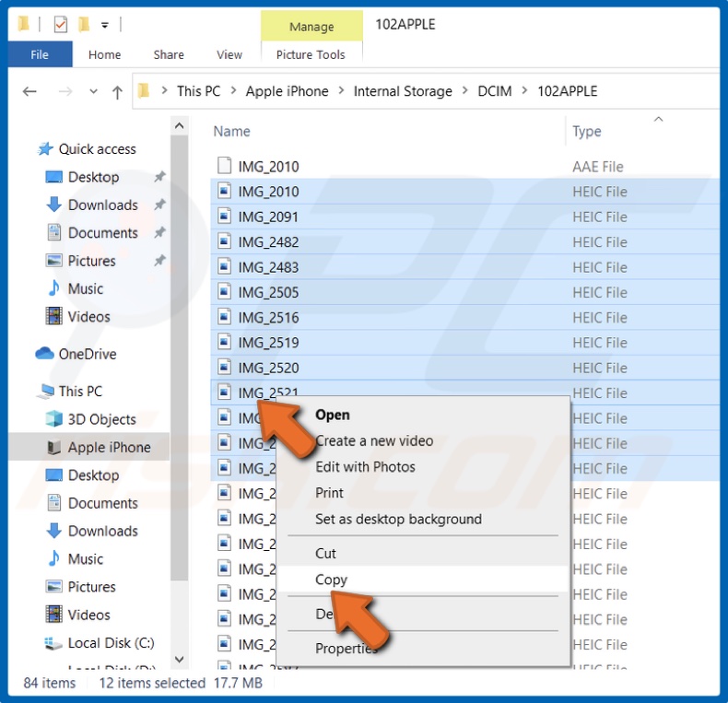Select the IMG_2482 file icon
This screenshot has width=728, height=703.
click(x=224, y=241)
